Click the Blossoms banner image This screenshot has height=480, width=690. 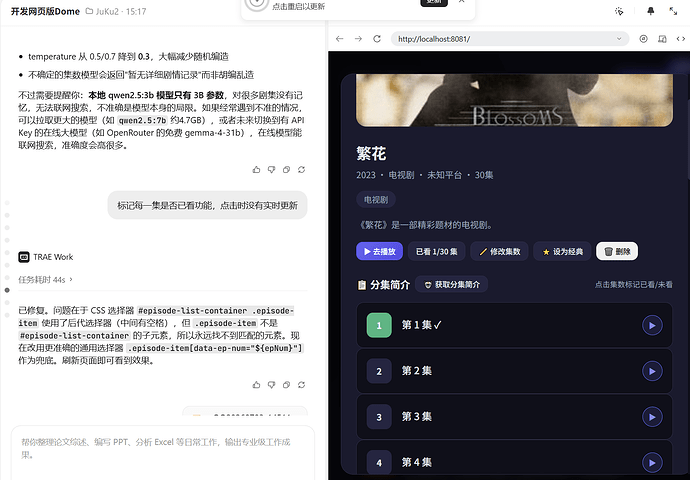(514, 100)
